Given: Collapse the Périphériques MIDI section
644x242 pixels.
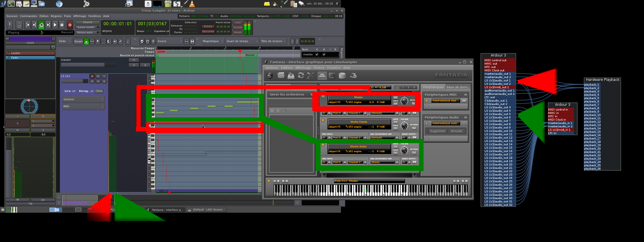Looking at the screenshot, I should 465,95.
